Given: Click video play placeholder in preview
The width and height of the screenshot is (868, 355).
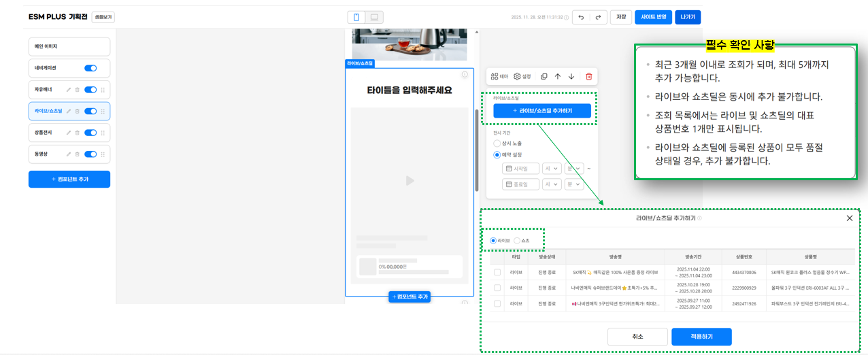Looking at the screenshot, I should (409, 181).
